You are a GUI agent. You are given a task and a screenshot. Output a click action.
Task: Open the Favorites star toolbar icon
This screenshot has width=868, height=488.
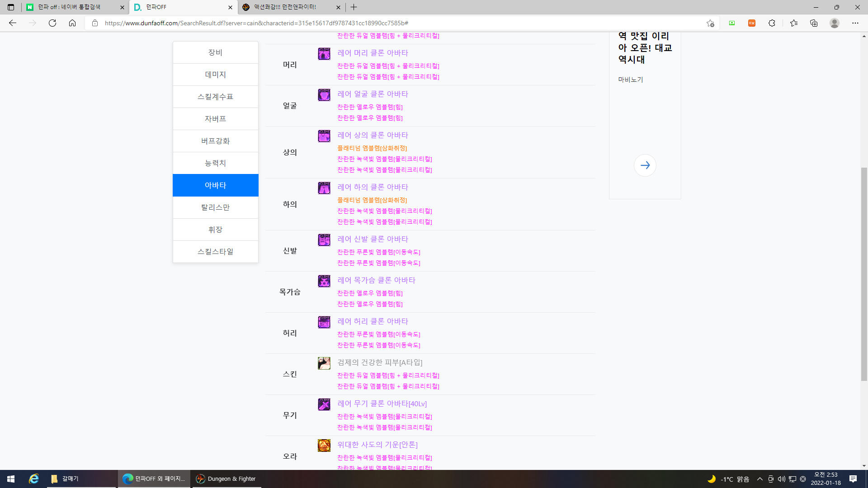793,23
